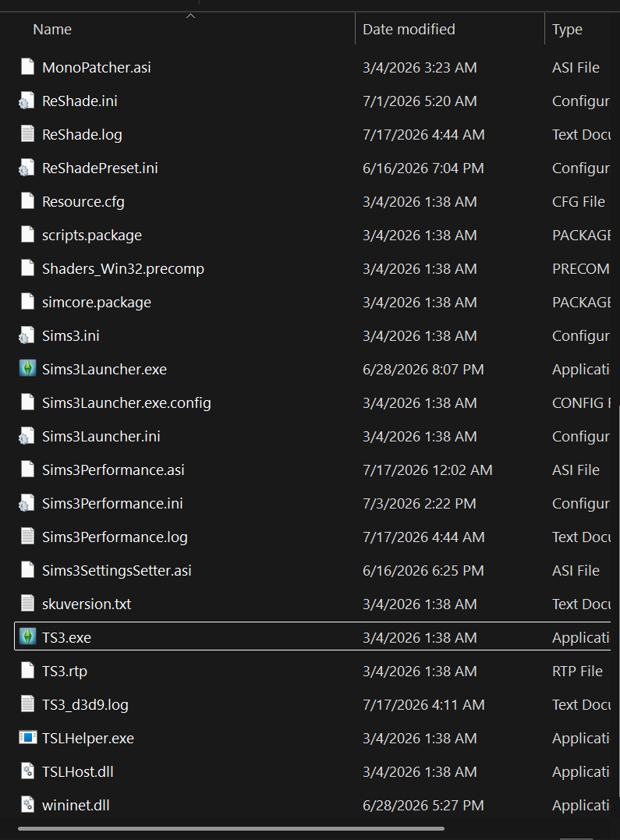Select the simcore.package file name
This screenshot has height=840, width=620.
pos(97,302)
